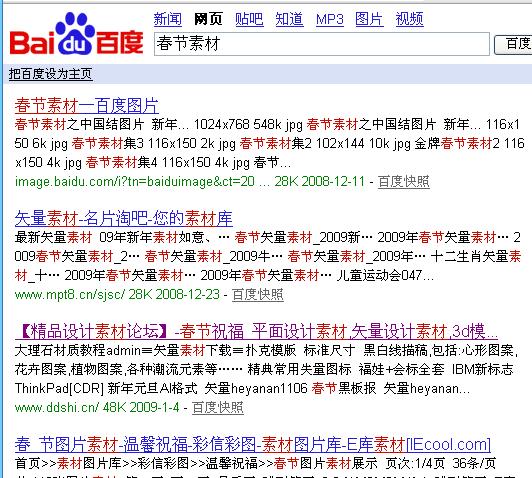Click the 百度 search button
The image size is (532, 478).
513,44
